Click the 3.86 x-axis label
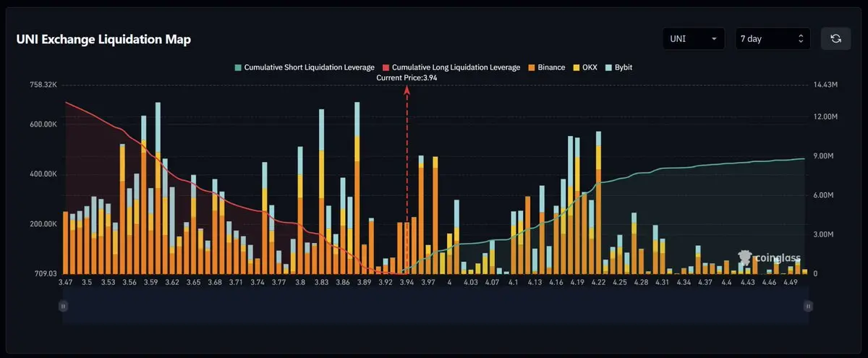 [x=343, y=283]
